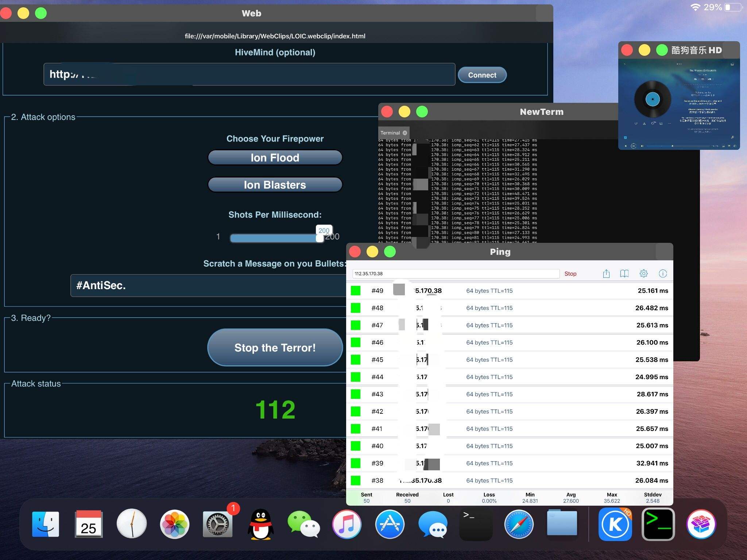The width and height of the screenshot is (747, 560).
Task: Select ping result row #47
Action: point(510,325)
